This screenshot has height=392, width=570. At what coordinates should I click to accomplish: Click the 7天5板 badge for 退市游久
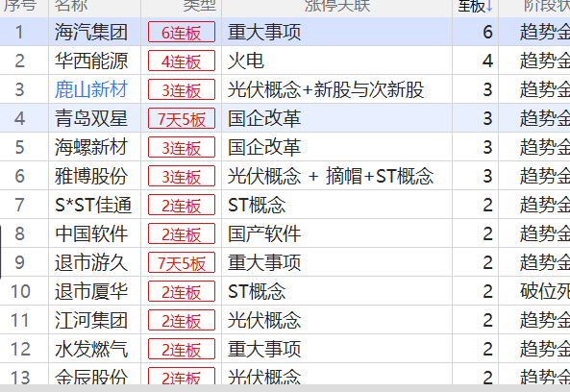click(x=182, y=262)
